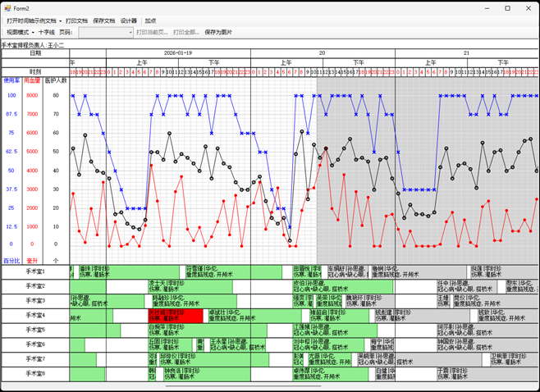Expand the 打开时间轴示例文档 dropdown arrow
The width and height of the screenshot is (540, 392).
[x=61, y=21]
